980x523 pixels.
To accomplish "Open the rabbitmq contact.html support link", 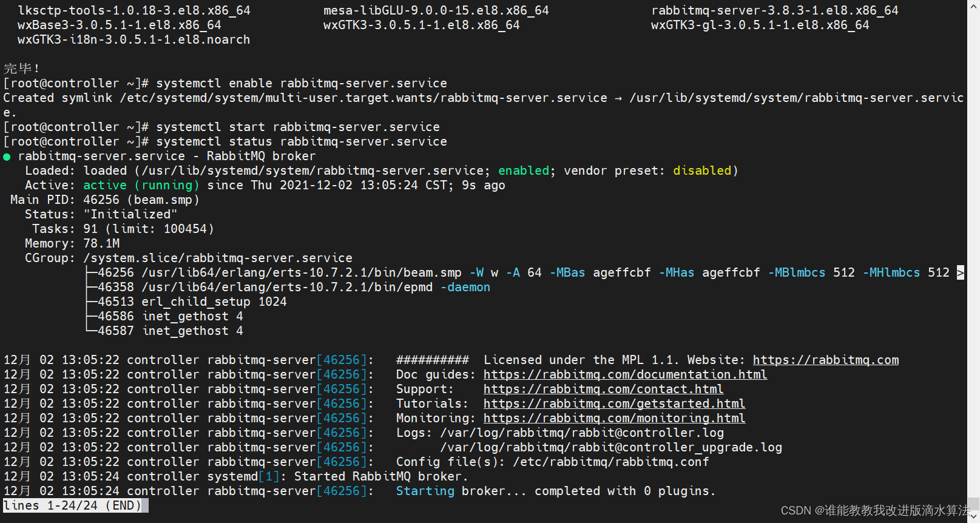I will coord(603,389).
